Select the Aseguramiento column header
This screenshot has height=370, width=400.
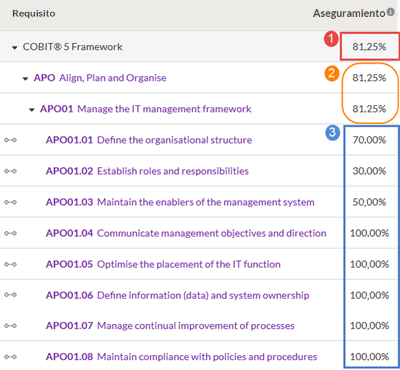pyautogui.click(x=349, y=13)
